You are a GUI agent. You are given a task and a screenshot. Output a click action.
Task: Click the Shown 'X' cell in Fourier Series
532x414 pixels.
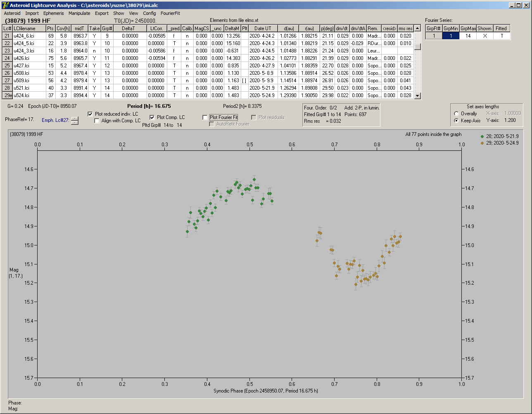point(484,36)
